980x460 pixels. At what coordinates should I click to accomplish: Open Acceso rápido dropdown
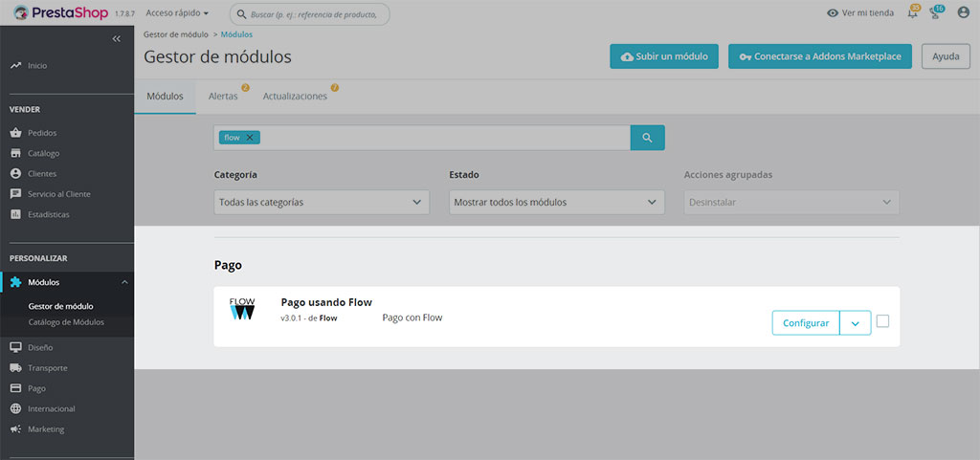click(x=177, y=13)
